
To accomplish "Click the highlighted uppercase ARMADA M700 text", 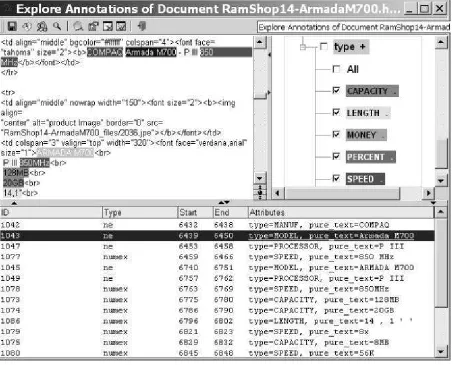I will click(x=65, y=153).
